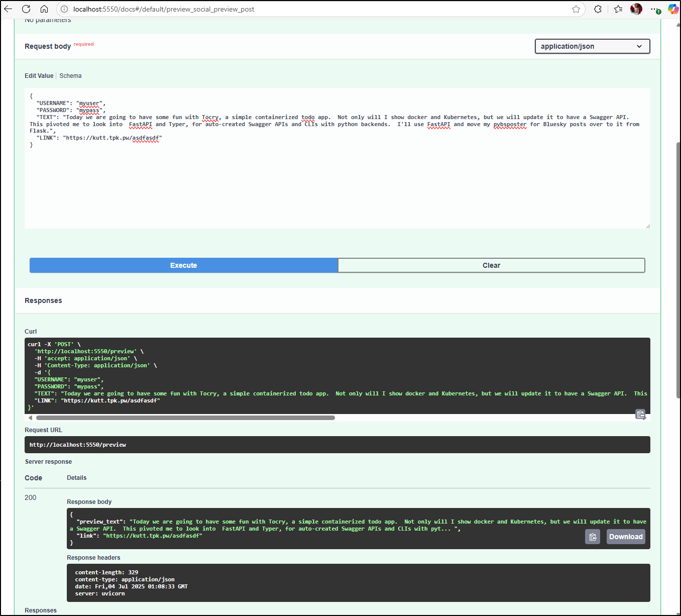Copy the response body to clipboard
The image size is (681, 616).
tap(593, 537)
